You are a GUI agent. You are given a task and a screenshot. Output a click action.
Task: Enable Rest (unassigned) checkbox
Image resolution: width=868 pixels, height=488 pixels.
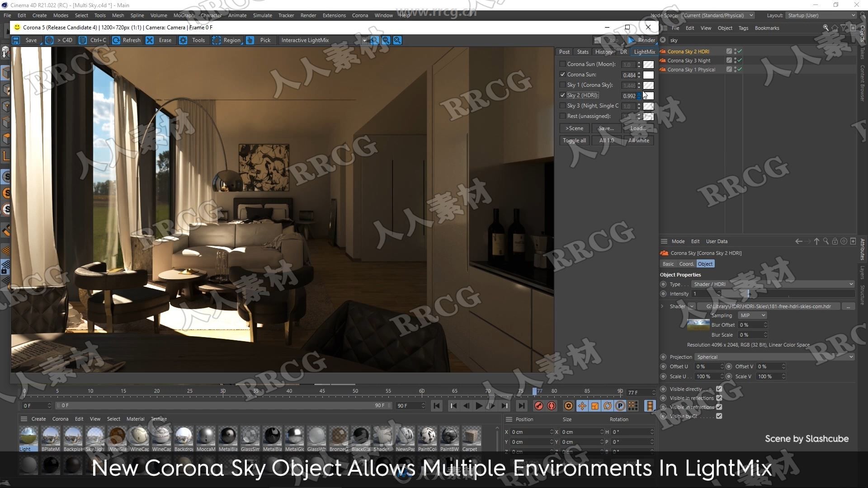click(x=562, y=116)
